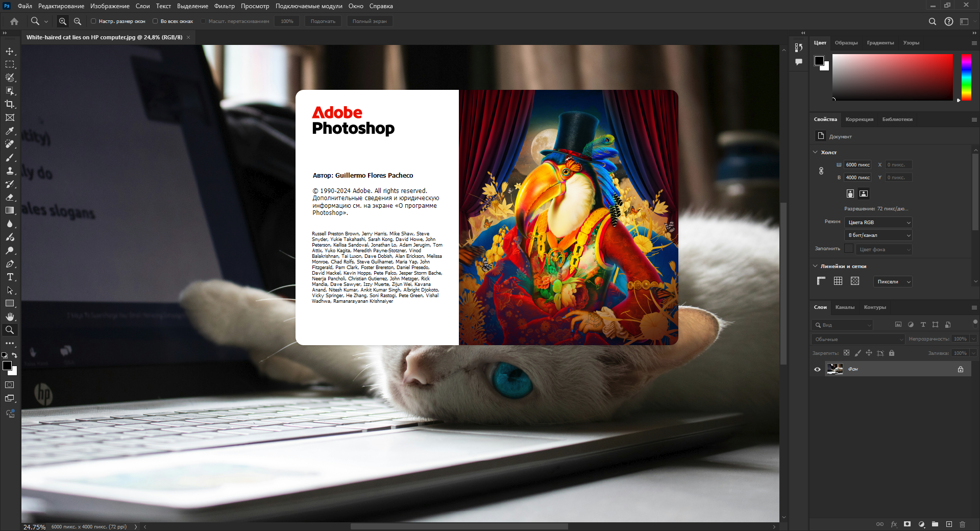
Task: Open the 'Обычные' blend mode dropdown
Action: [858, 339]
